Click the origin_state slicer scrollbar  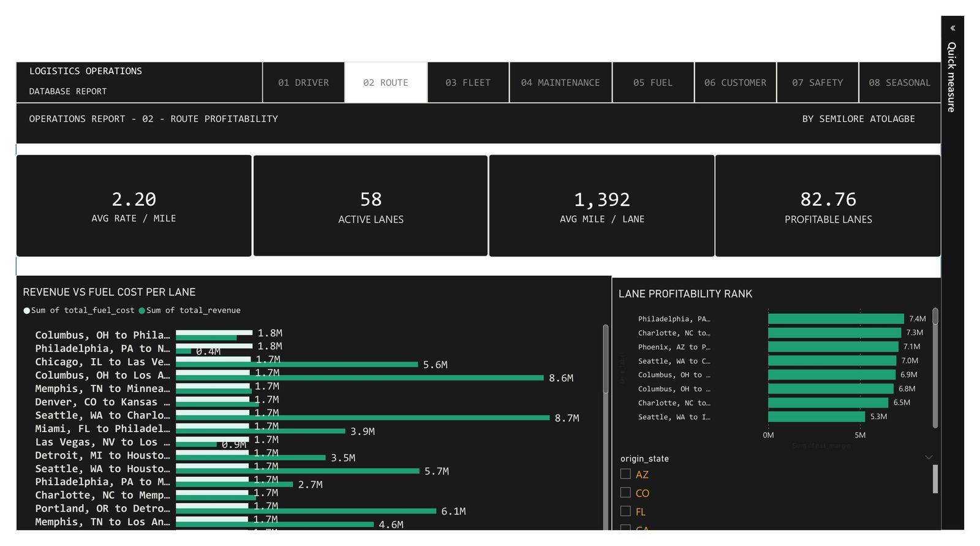pos(935,479)
